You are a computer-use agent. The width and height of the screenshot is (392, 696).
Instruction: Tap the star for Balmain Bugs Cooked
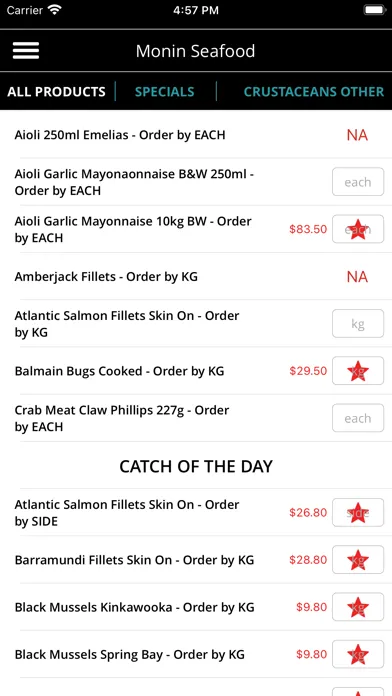pos(358,371)
